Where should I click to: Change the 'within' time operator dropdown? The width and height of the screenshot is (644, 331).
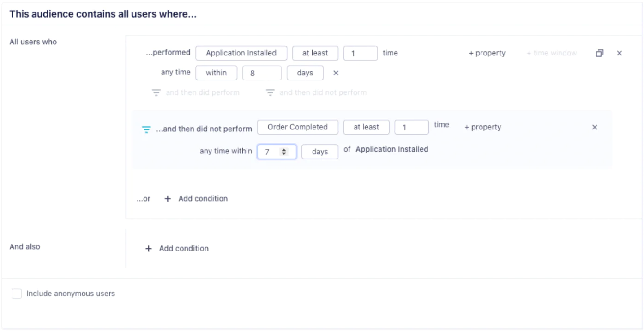[x=216, y=73]
